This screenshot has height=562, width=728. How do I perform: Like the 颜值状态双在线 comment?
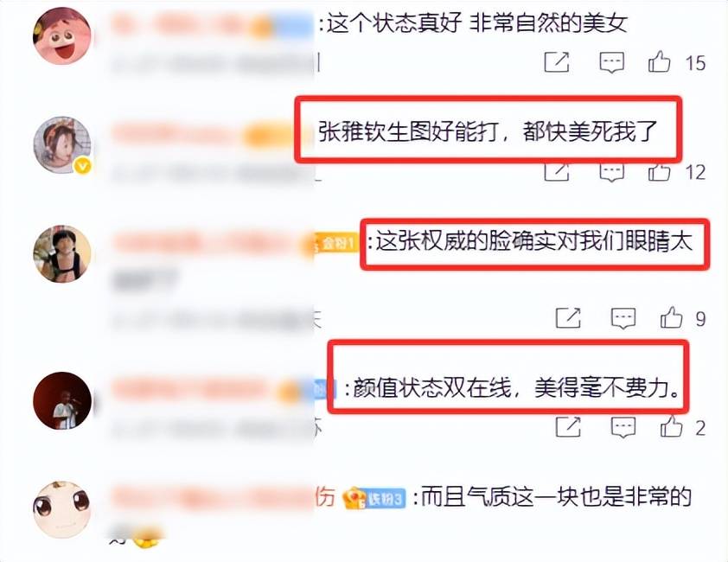671,426
